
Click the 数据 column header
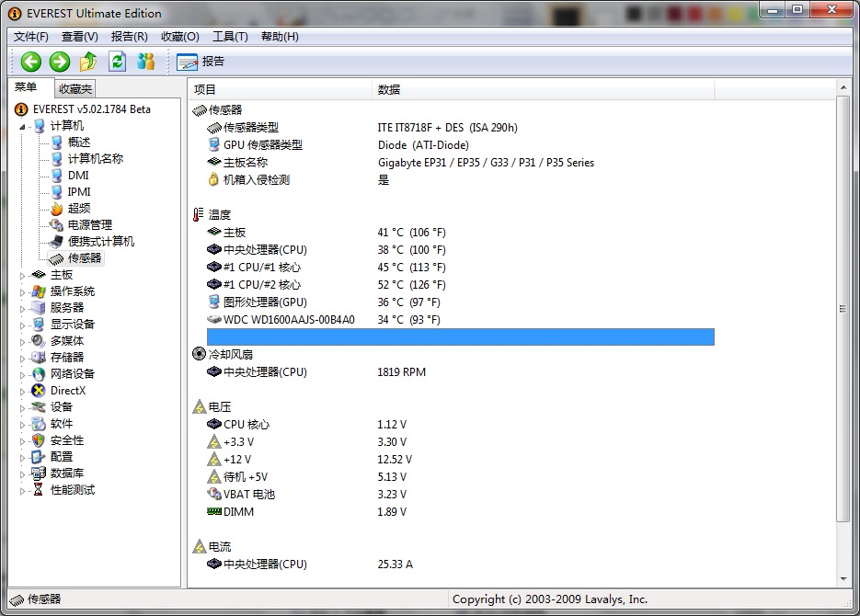pos(543,89)
